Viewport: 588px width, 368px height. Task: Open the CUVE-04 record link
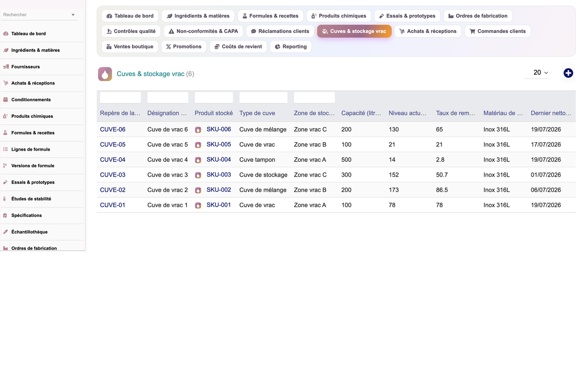(113, 159)
